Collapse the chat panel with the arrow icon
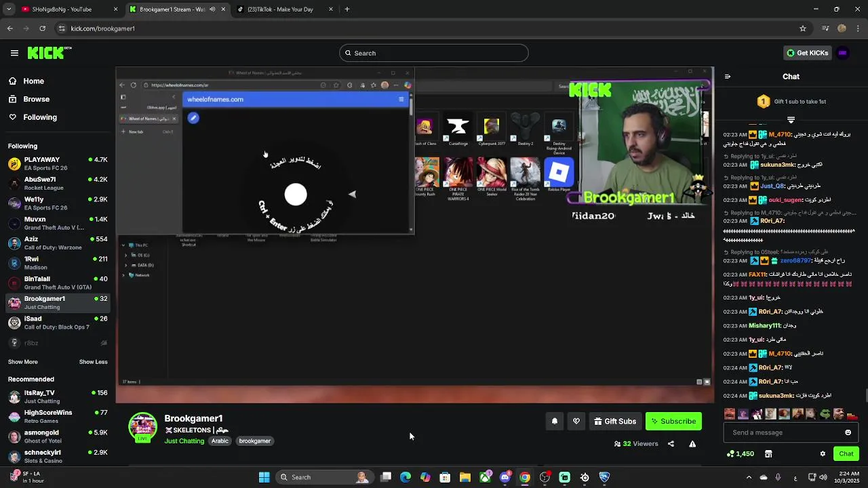 728,77
